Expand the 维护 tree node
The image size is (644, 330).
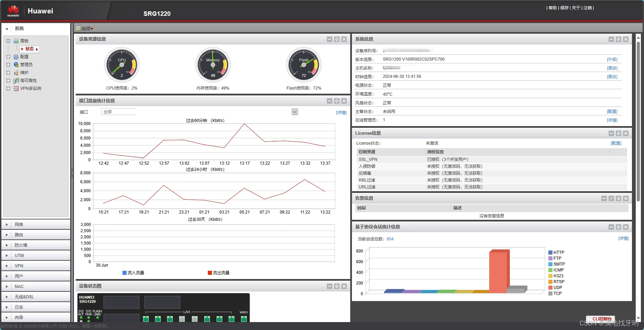8,73
